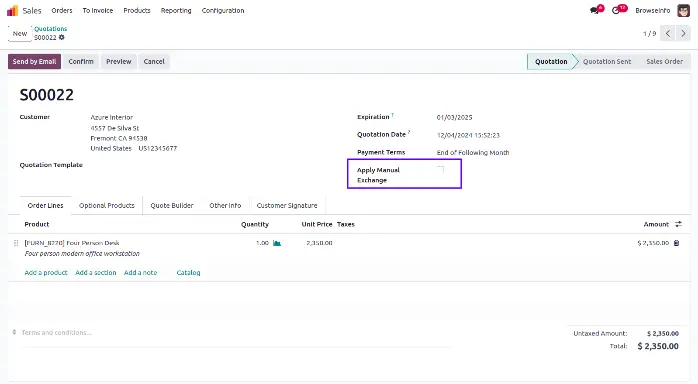Delete the Four Person Desk order line
Screen dimensions: 698x384
(677, 243)
